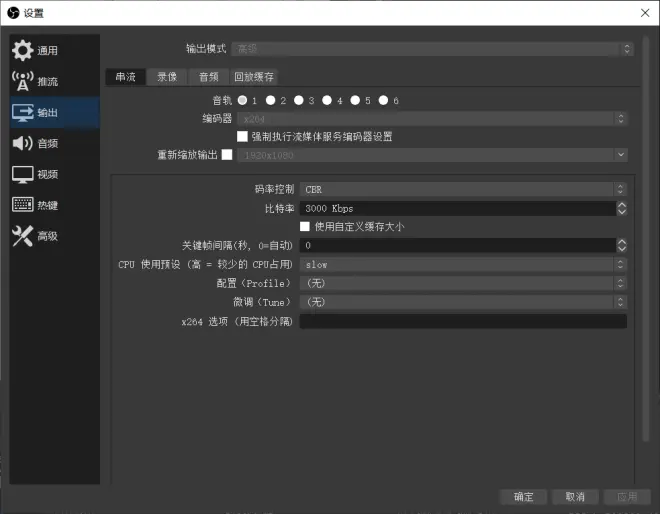Open the 码率控制 CBR dropdown
The image size is (660, 514).
click(463, 189)
